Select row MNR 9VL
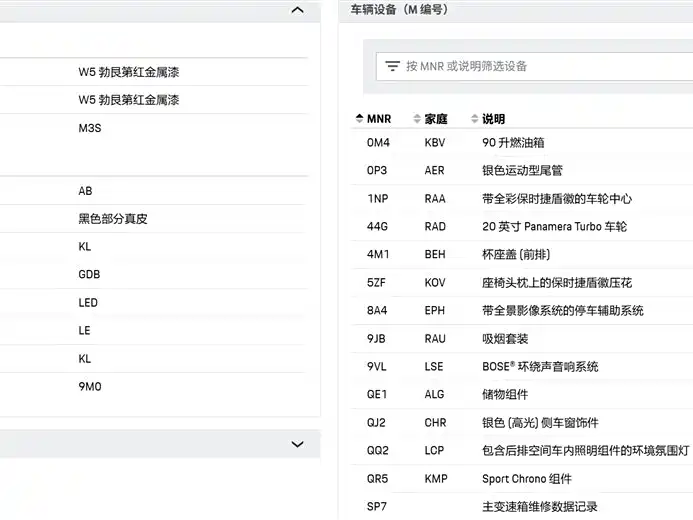The width and height of the screenshot is (693, 520). point(522,367)
